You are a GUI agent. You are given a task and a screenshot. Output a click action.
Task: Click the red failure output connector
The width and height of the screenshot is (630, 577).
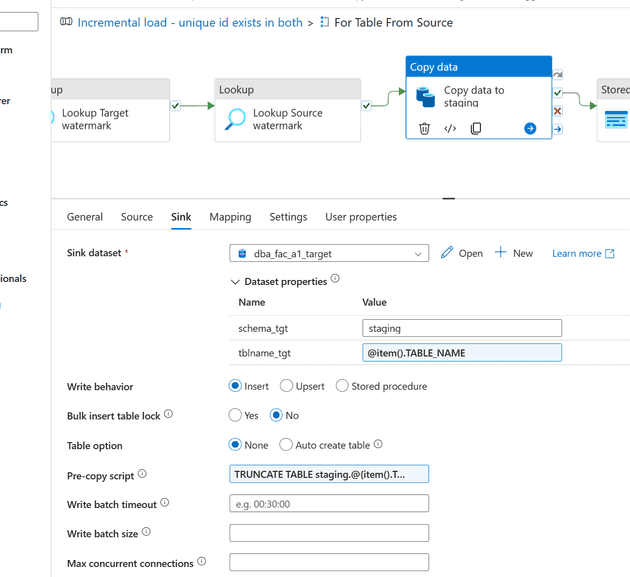coord(558,111)
